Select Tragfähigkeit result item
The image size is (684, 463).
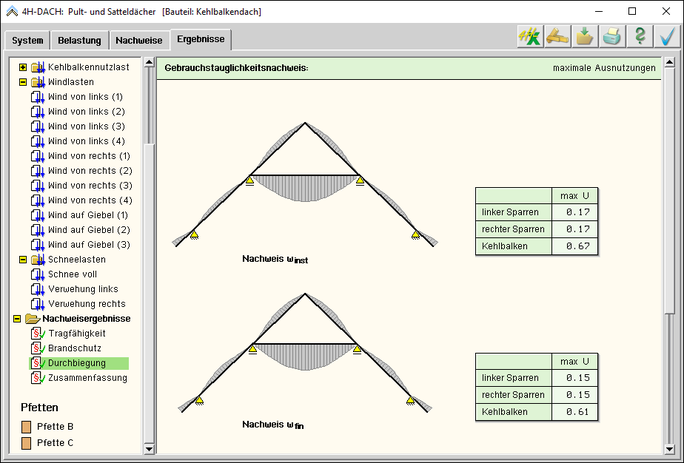(x=76, y=333)
